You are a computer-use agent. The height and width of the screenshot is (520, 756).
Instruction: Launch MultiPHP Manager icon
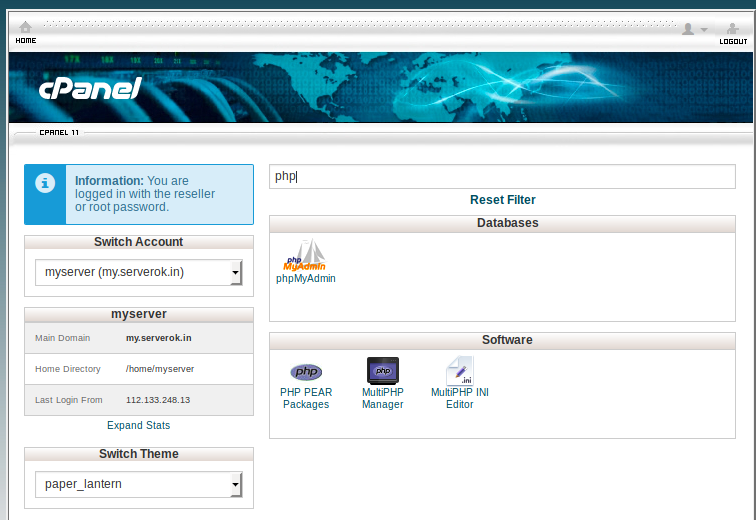382,371
